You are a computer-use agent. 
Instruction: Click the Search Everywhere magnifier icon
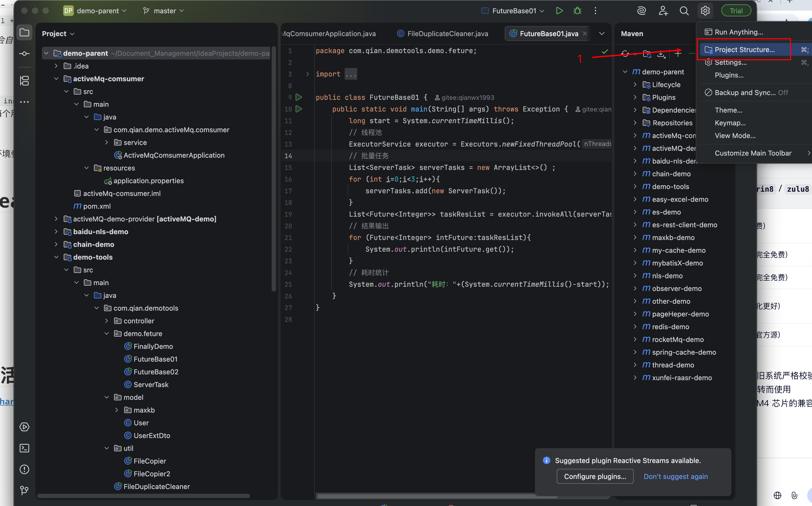click(684, 11)
